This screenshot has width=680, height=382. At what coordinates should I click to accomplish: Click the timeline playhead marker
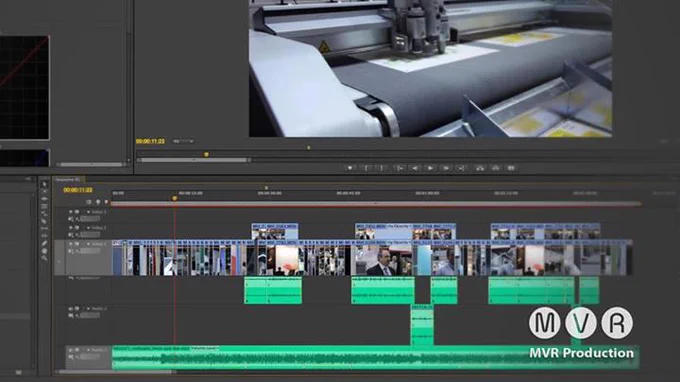click(x=174, y=198)
